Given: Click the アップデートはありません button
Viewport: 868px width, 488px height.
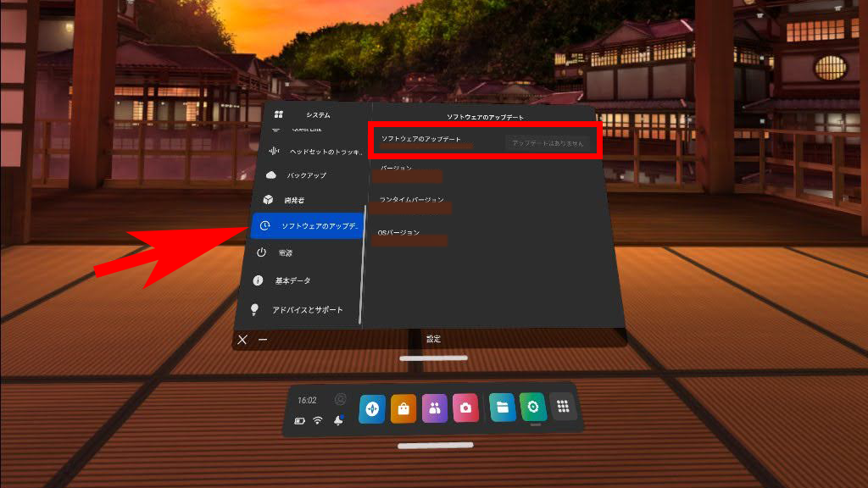Looking at the screenshot, I should (548, 143).
